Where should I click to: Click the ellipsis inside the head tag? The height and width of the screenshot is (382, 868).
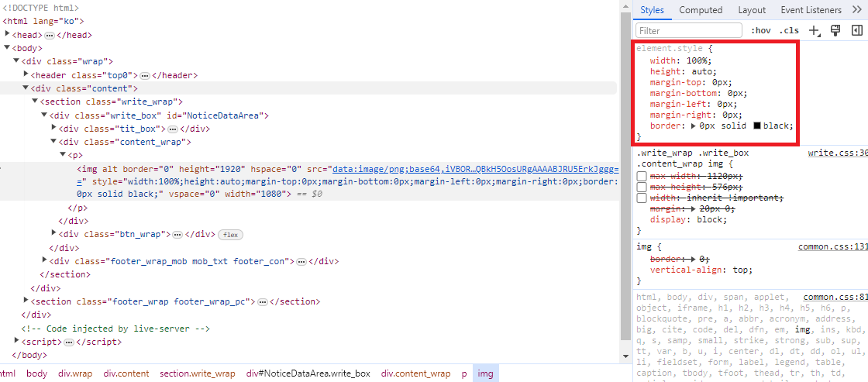click(50, 36)
